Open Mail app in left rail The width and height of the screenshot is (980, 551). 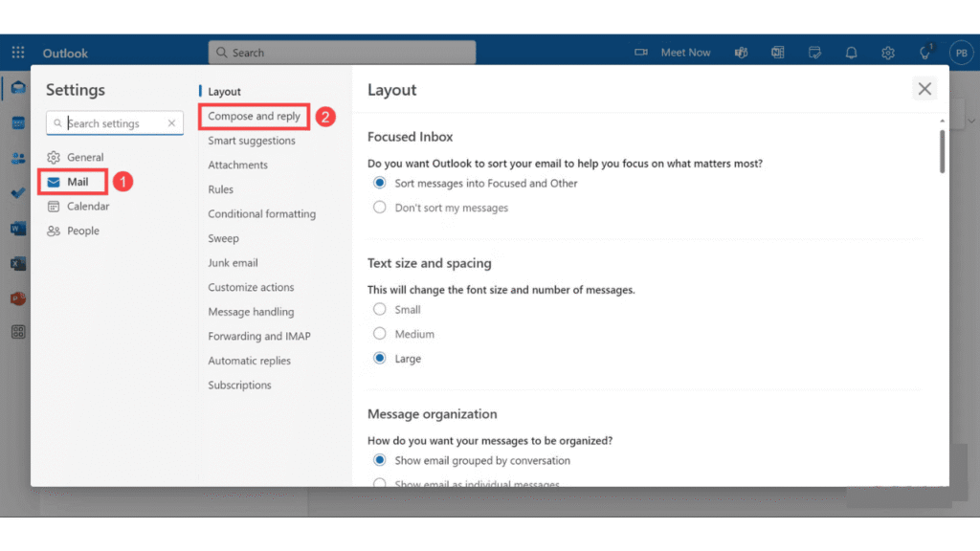[18, 87]
